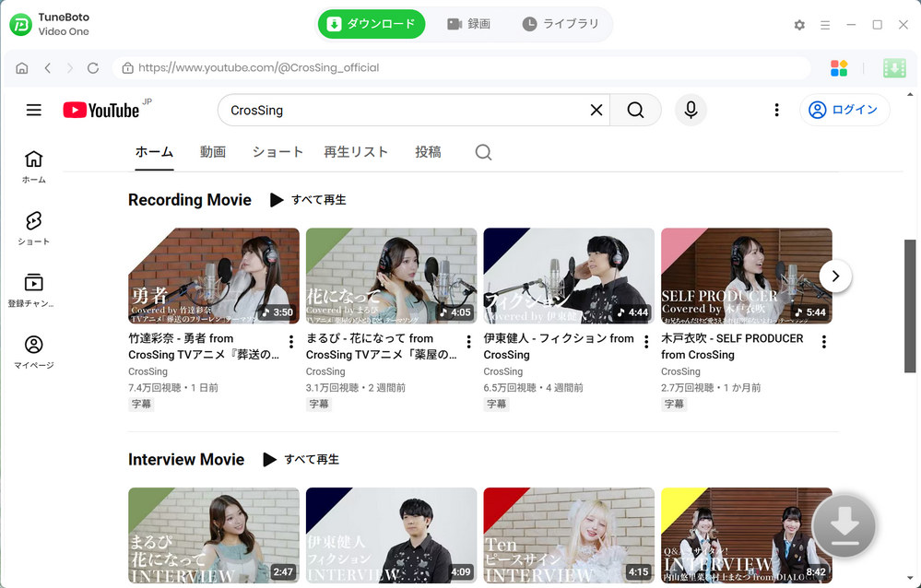The width and height of the screenshot is (921, 588).
Task: Start voice search with microphone icon
Action: [691, 110]
